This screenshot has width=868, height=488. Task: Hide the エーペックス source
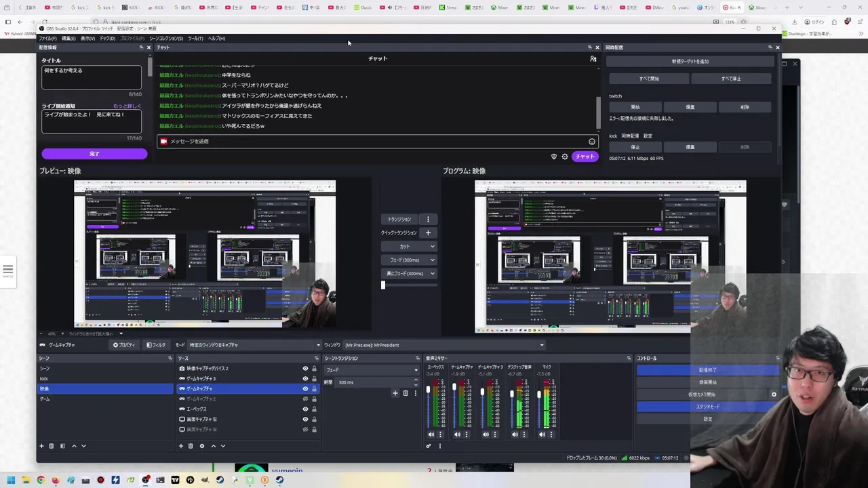(x=305, y=409)
